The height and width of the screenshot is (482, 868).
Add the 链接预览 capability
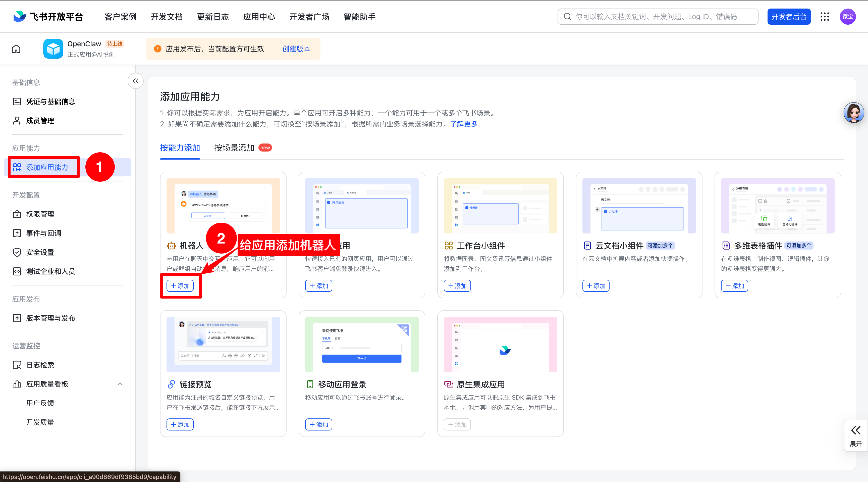pos(180,425)
